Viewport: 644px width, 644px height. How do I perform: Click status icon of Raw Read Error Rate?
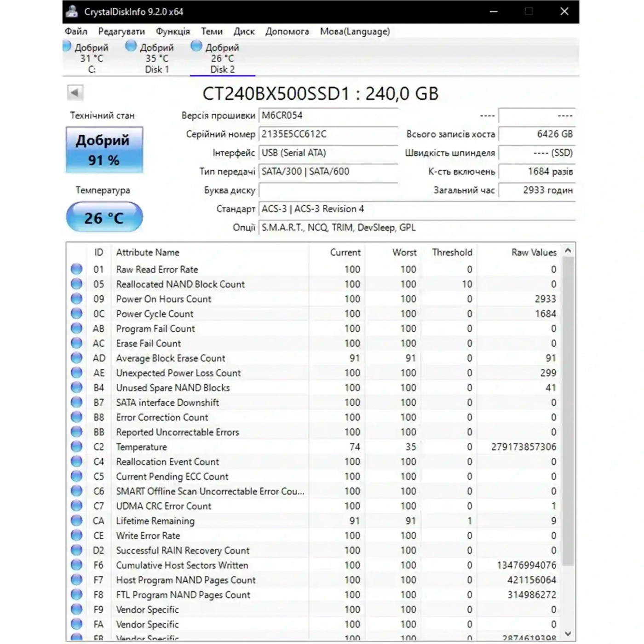(x=76, y=269)
